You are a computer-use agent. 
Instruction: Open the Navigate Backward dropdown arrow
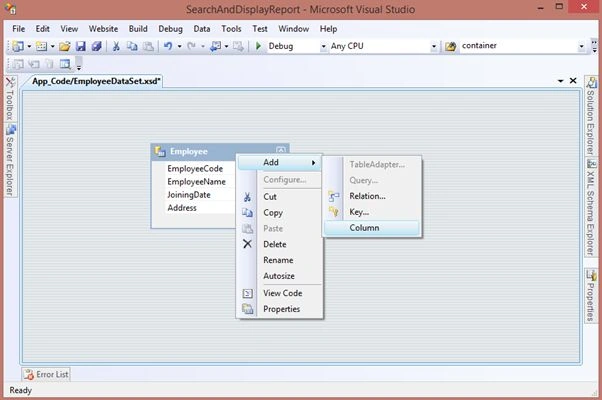(227, 47)
